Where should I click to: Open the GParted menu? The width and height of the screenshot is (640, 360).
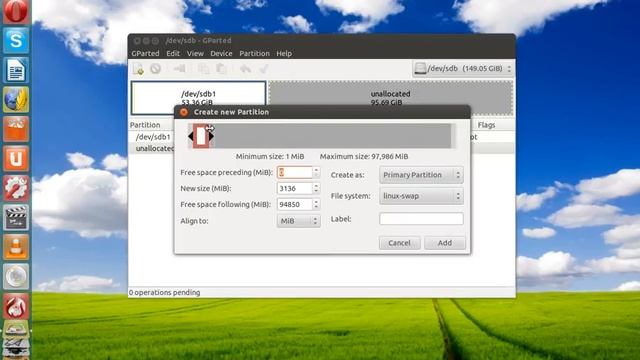145,53
